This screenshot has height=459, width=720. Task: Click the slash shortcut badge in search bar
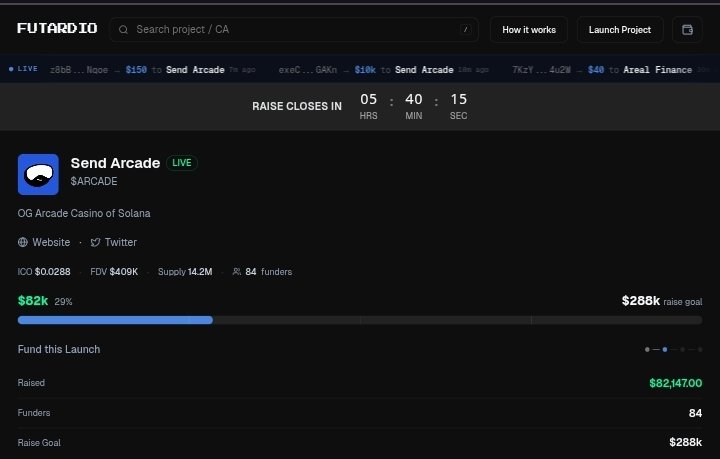465,29
